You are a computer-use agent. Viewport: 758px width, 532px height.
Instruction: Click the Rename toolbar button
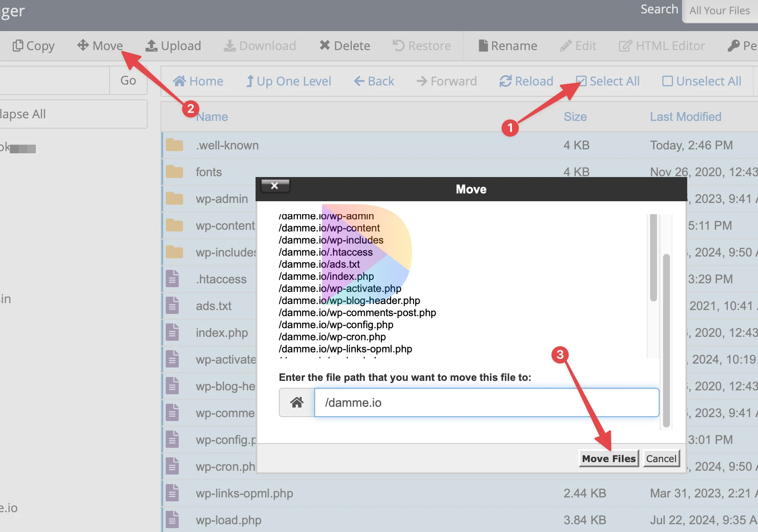click(x=508, y=46)
